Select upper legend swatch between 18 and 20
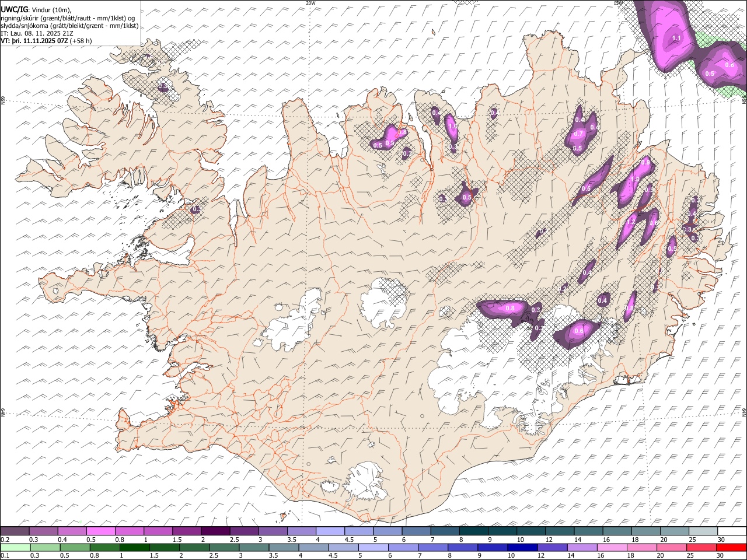 (645, 531)
